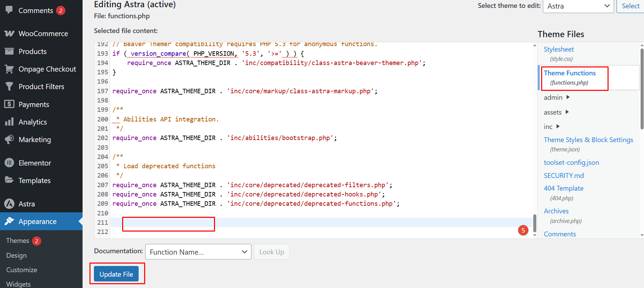644x288 pixels.
Task: Open the Stylesheet file link
Action: point(559,49)
